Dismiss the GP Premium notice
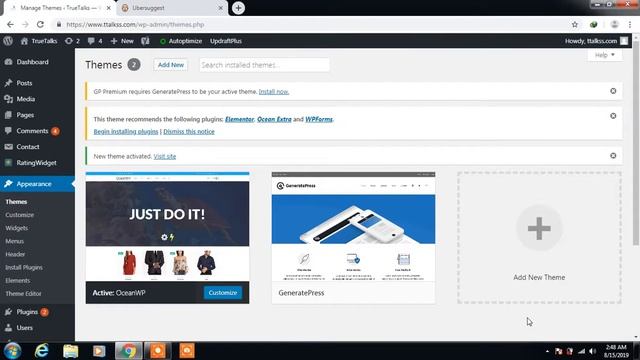 coord(613,91)
